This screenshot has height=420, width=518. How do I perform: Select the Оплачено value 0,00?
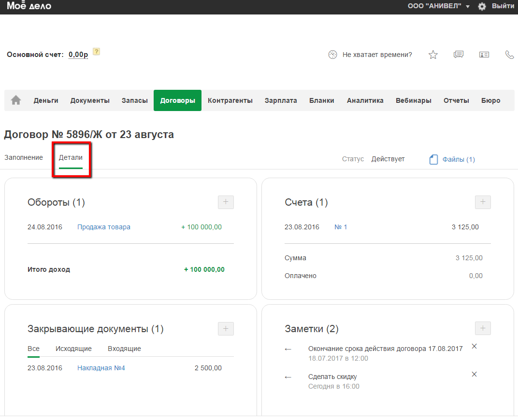click(x=475, y=276)
